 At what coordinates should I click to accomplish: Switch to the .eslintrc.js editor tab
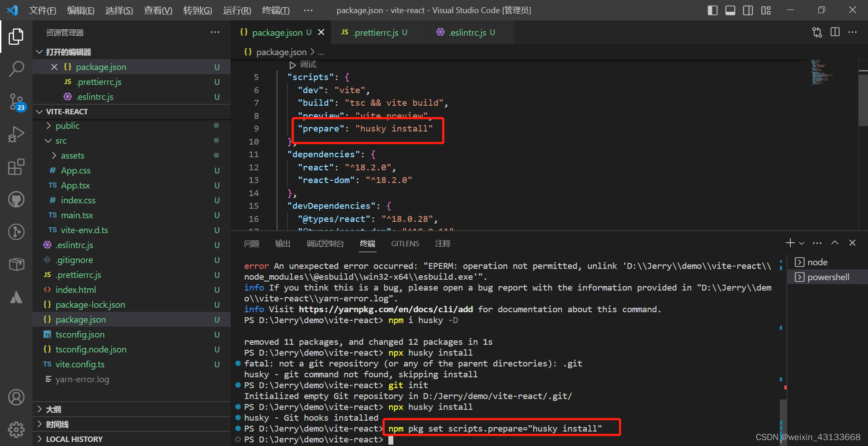point(470,33)
